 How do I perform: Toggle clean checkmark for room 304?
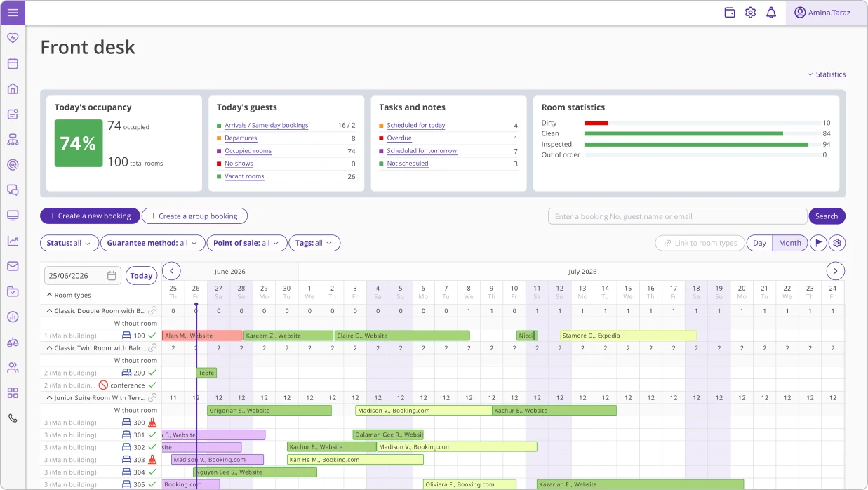coord(152,472)
